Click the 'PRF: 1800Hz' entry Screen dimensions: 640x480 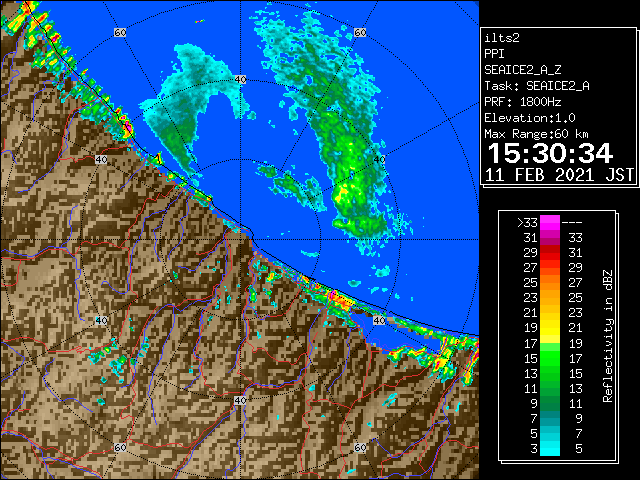point(522,102)
